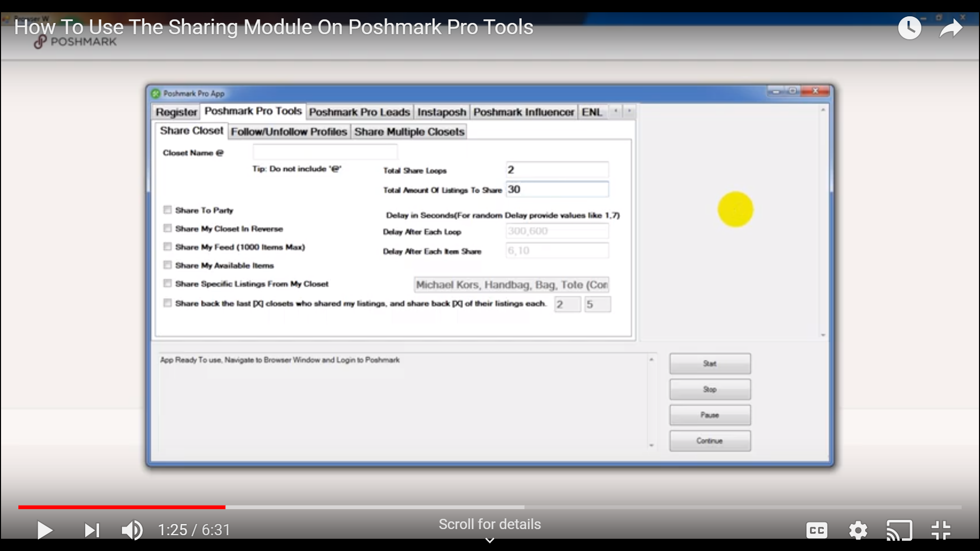980x551 pixels.
Task: Check Share My Available Items
Action: coord(167,265)
